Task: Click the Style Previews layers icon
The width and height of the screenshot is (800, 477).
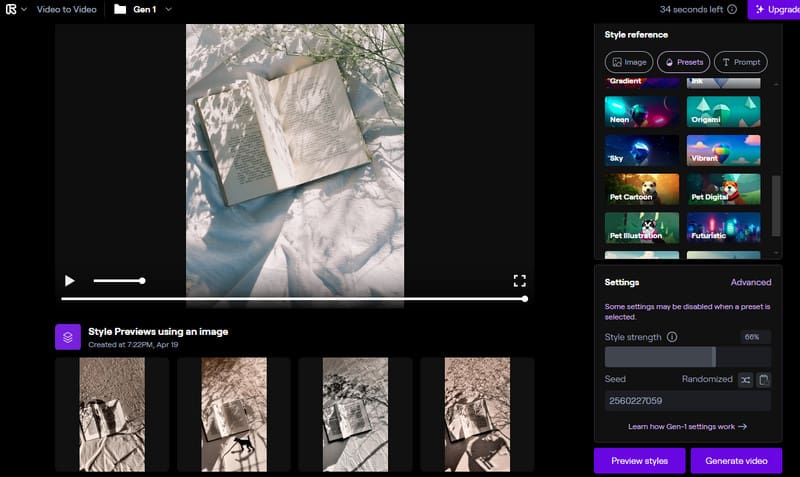Action: point(67,337)
